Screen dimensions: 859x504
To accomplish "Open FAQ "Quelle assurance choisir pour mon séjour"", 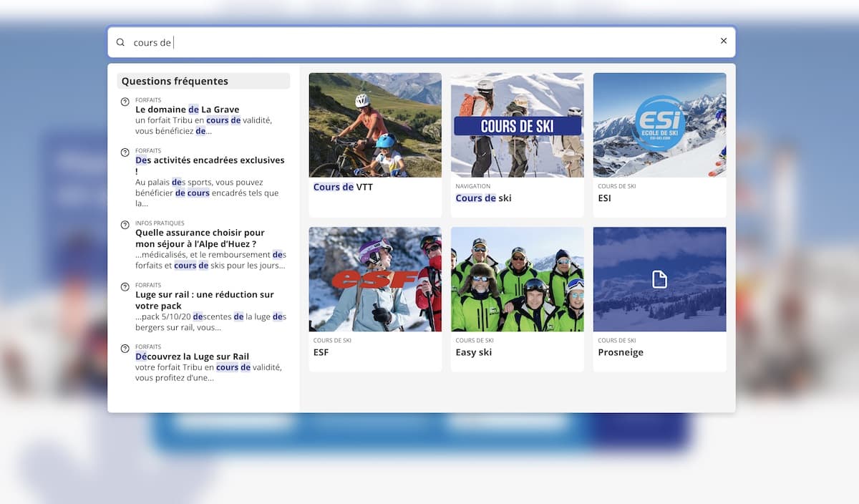I will (x=200, y=238).
